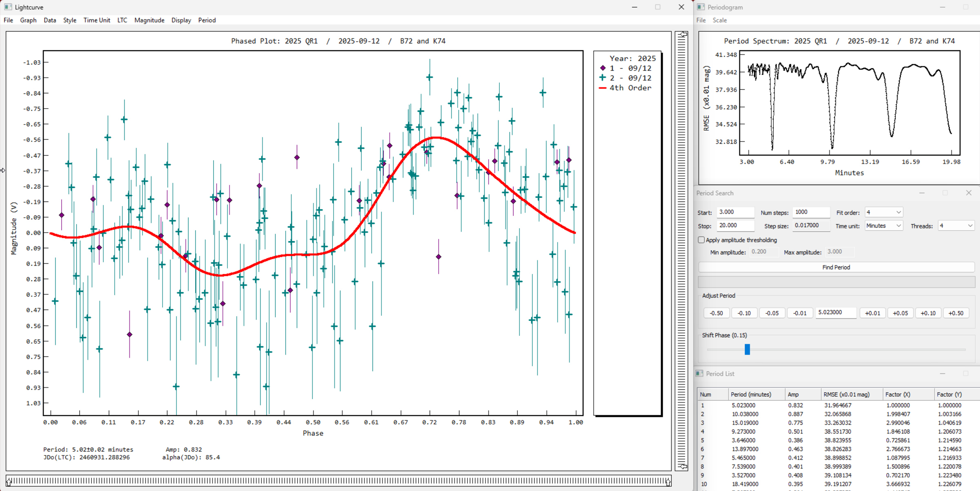Minimize the Period List panel

(942, 373)
